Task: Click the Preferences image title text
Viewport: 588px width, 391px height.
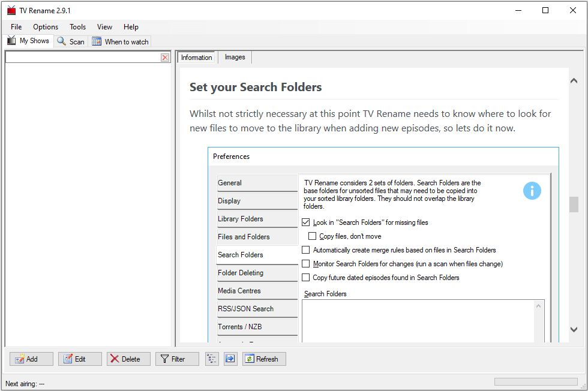Action: [232, 157]
